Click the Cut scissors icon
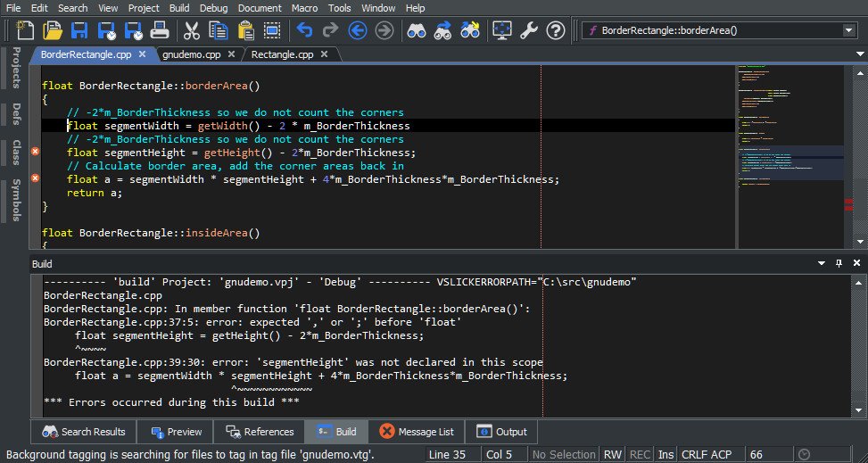 (x=191, y=31)
